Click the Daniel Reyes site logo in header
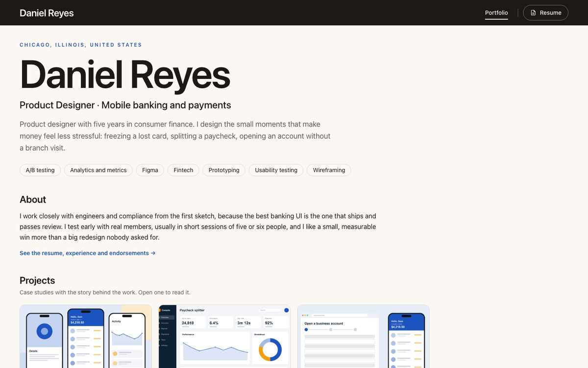Screen dimensions: 588x368 click(47, 13)
